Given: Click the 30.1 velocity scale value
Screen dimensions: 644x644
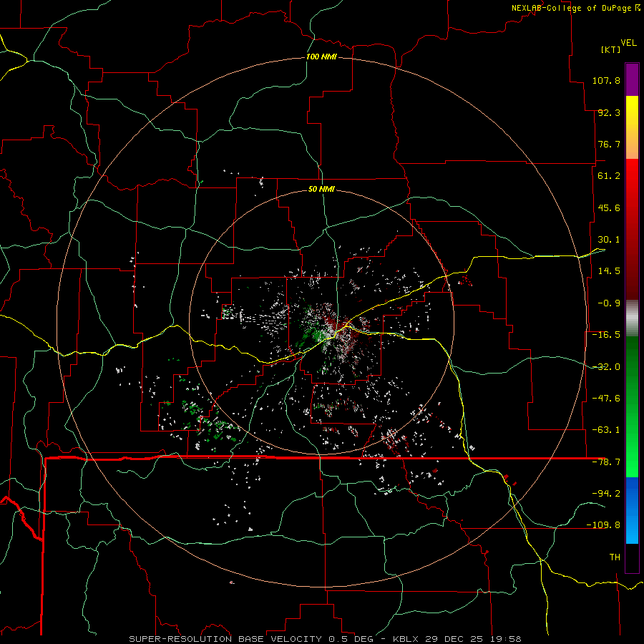Looking at the screenshot, I should click(609, 240).
